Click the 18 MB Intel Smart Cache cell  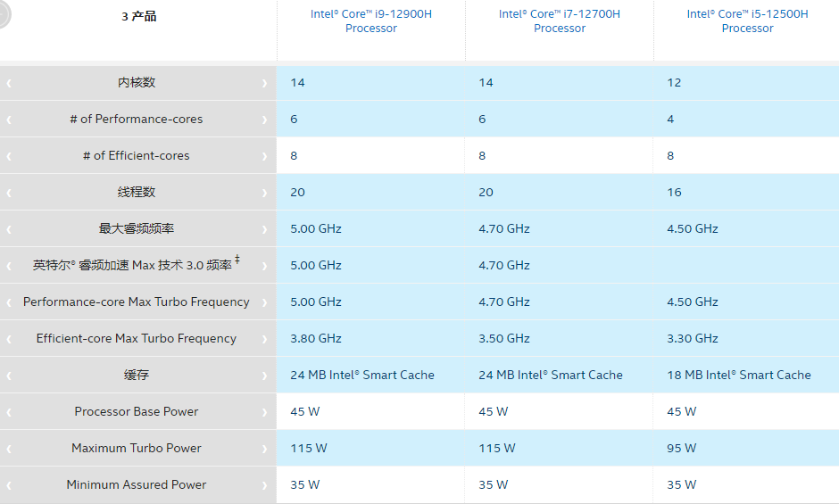pos(739,375)
